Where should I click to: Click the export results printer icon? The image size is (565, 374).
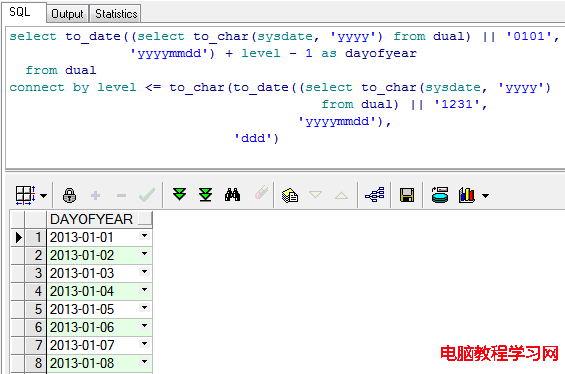click(440, 195)
